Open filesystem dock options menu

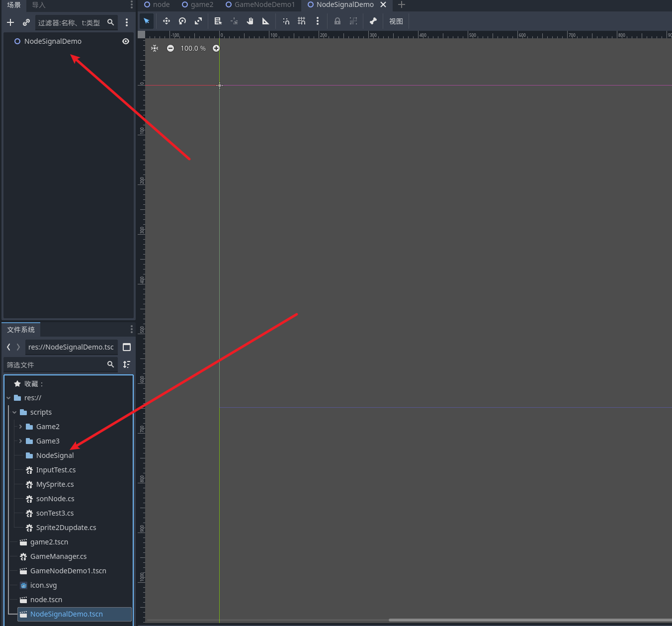[x=131, y=329]
